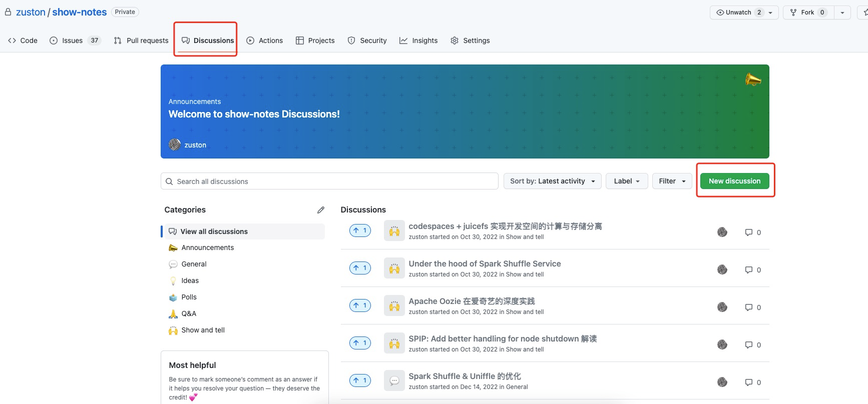The height and width of the screenshot is (404, 868).
Task: Click zuston avatar in announcement banner
Action: [x=175, y=145]
